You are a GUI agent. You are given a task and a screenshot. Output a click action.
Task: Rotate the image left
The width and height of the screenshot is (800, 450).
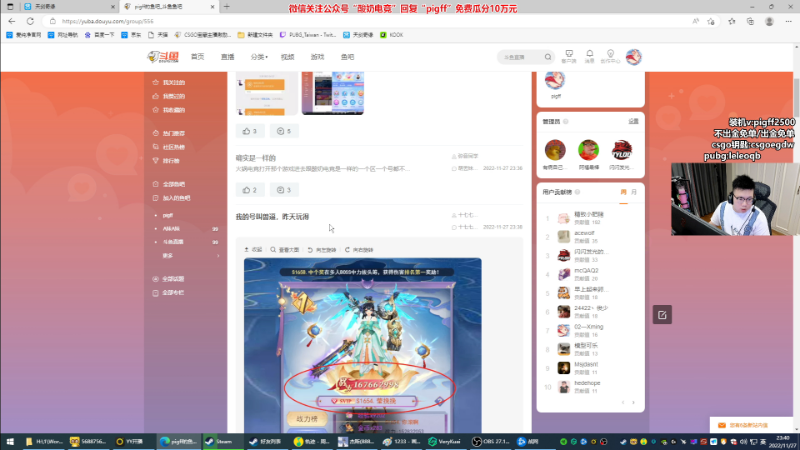coord(322,250)
